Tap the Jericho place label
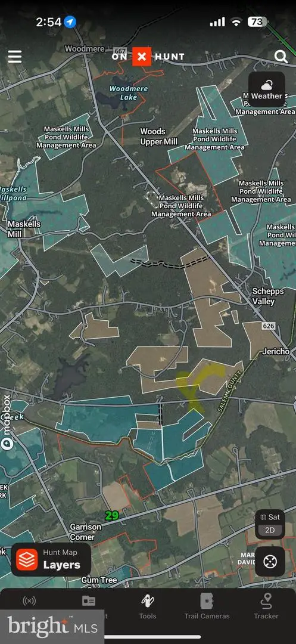The width and height of the screenshot is (296, 644). point(276,351)
